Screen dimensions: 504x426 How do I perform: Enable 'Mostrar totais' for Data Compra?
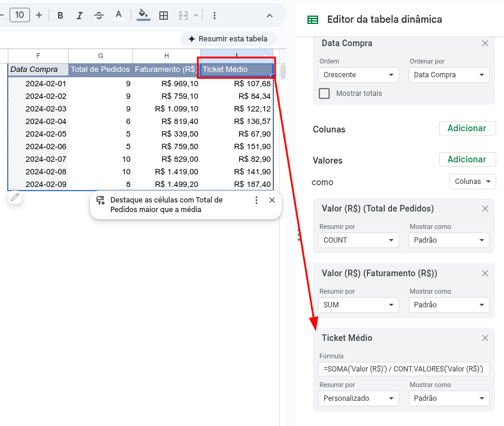click(324, 93)
